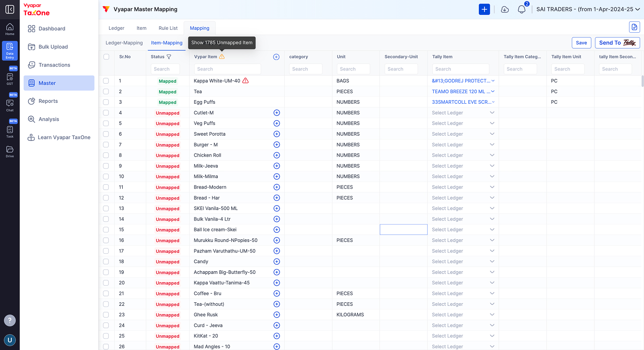Click the document icon at top right
The image size is (644, 350).
pyautogui.click(x=634, y=27)
